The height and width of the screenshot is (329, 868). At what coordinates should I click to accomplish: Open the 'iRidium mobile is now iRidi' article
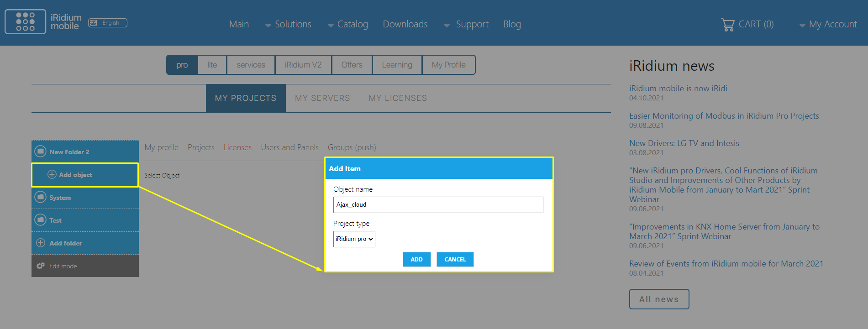(x=678, y=89)
